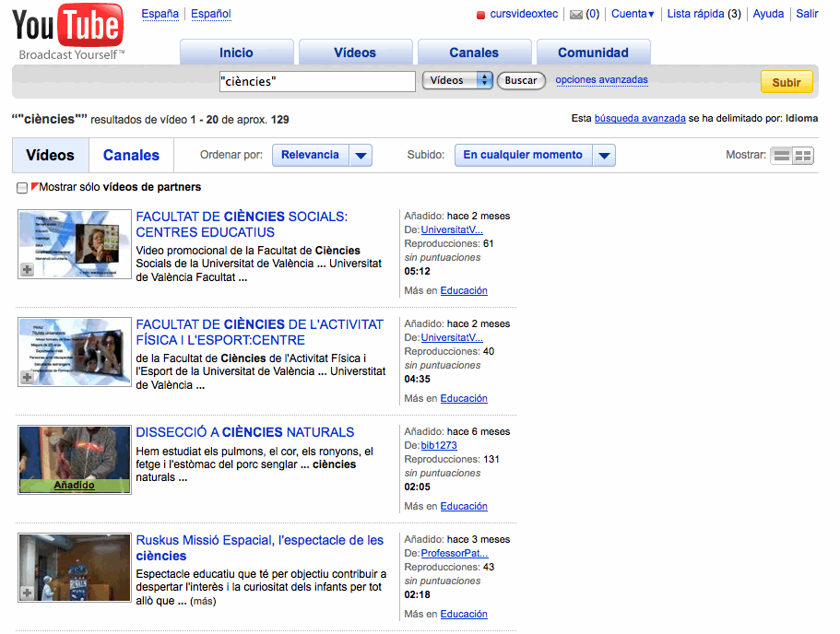Add Ciències Socials video to quicklist plus icon
Image resolution: width=840 pixels, height=634 pixels.
(28, 270)
